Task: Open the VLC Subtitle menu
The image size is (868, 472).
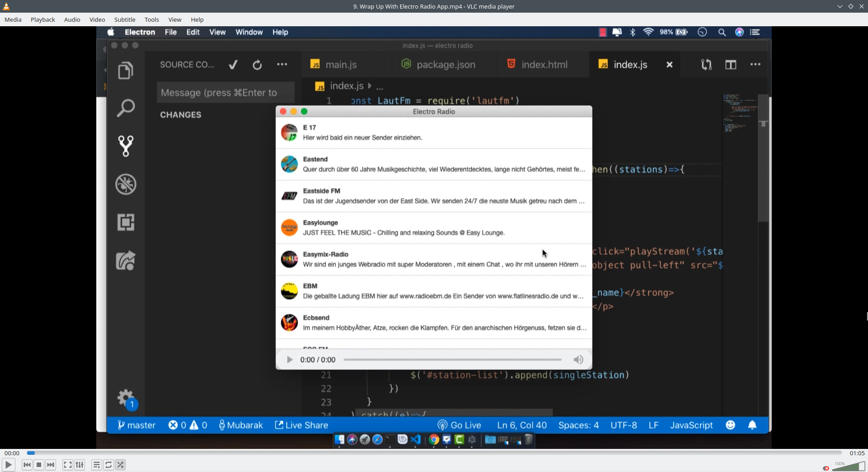Action: click(x=125, y=19)
